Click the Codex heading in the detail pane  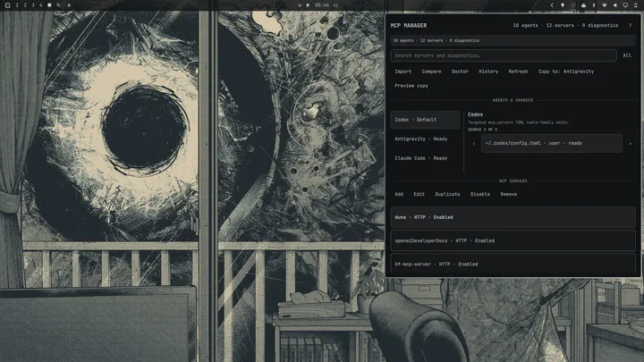coord(475,114)
